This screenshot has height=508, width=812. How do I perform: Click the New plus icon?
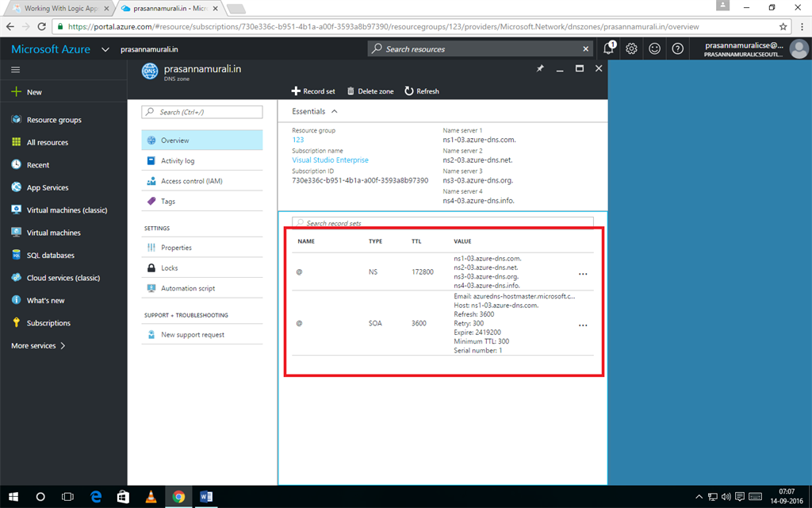click(16, 92)
